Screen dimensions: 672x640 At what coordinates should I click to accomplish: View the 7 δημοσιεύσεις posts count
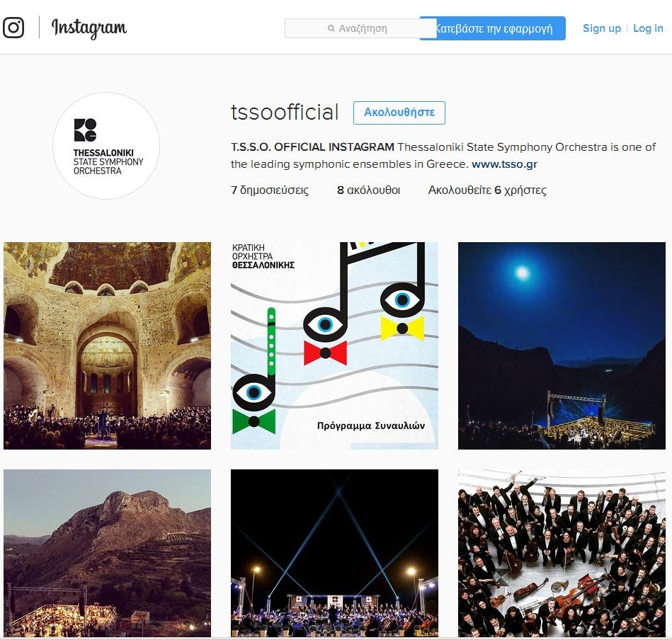tap(270, 190)
